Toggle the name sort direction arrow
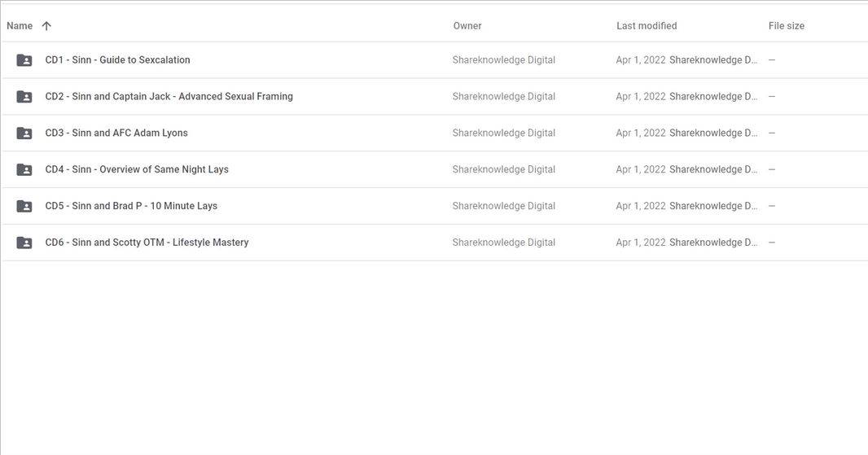Viewport: 868px width, 455px height. tap(46, 25)
